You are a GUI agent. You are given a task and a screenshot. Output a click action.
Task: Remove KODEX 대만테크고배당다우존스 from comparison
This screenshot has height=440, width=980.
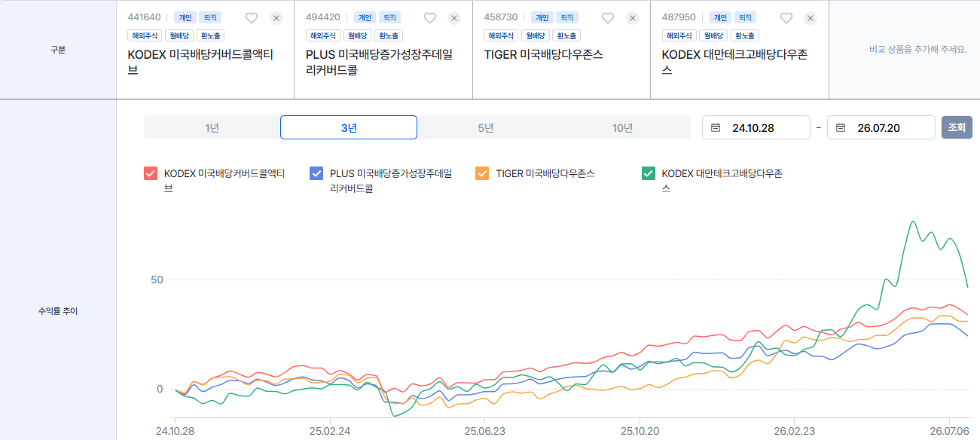pyautogui.click(x=811, y=18)
